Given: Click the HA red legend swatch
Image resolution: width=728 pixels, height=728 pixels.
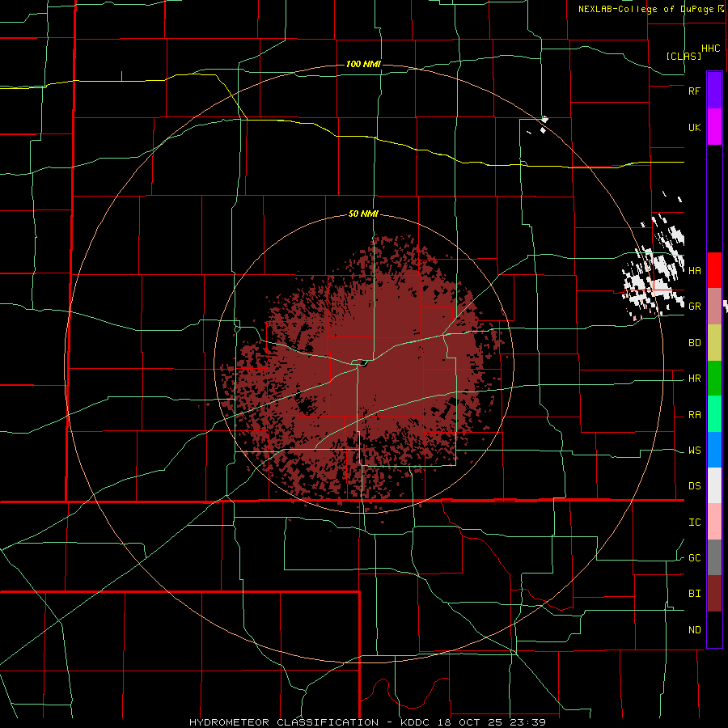Looking at the screenshot, I should click(714, 270).
